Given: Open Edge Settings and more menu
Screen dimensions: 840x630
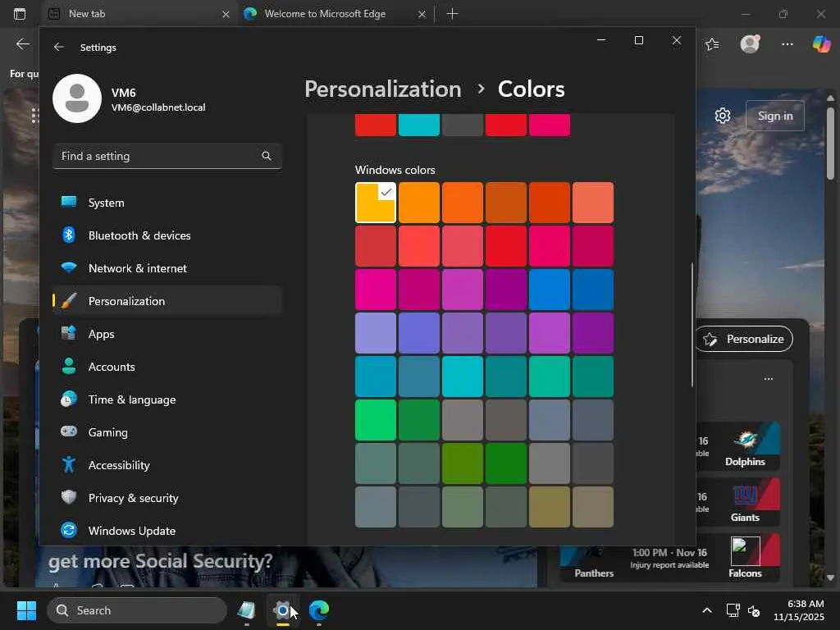Looking at the screenshot, I should 787,44.
